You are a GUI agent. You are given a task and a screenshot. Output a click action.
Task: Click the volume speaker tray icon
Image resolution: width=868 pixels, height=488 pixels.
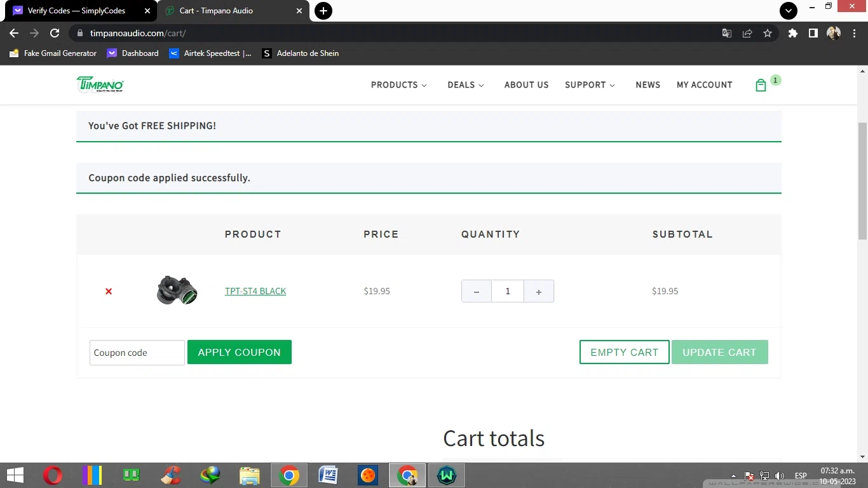click(780, 475)
